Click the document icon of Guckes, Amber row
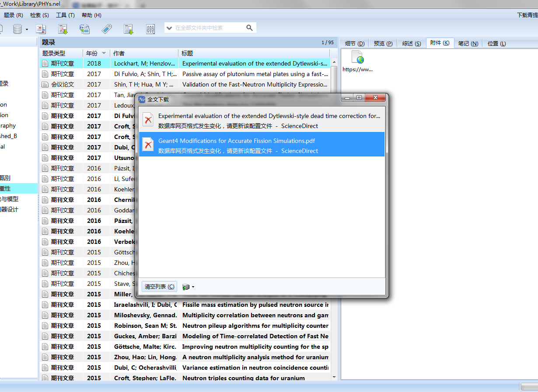 [x=45, y=336]
